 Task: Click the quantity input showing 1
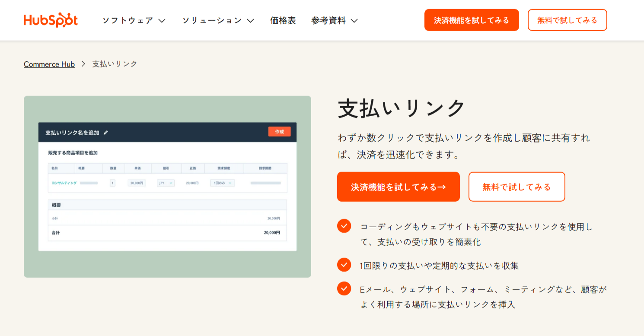112,183
